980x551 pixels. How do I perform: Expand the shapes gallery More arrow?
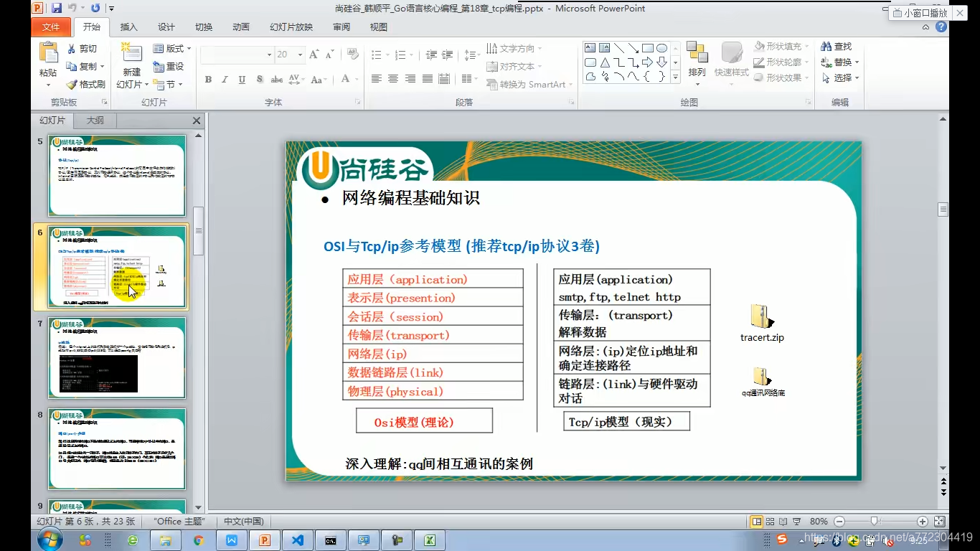(677, 77)
